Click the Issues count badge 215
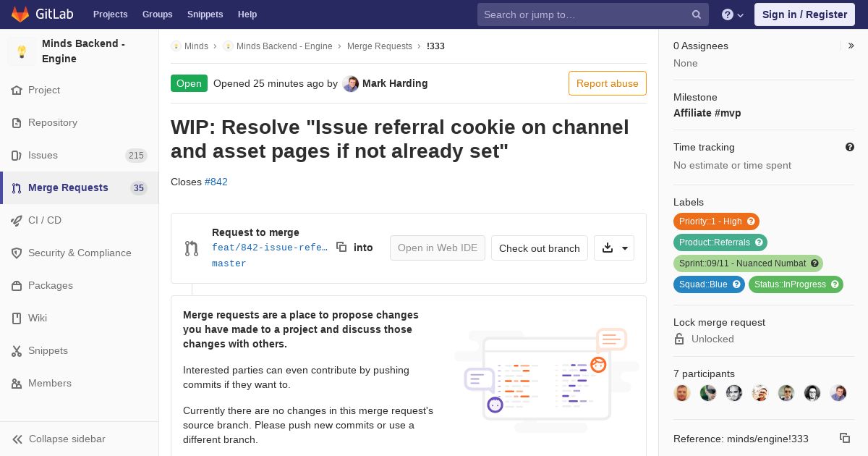This screenshot has height=456, width=868. tap(136, 156)
